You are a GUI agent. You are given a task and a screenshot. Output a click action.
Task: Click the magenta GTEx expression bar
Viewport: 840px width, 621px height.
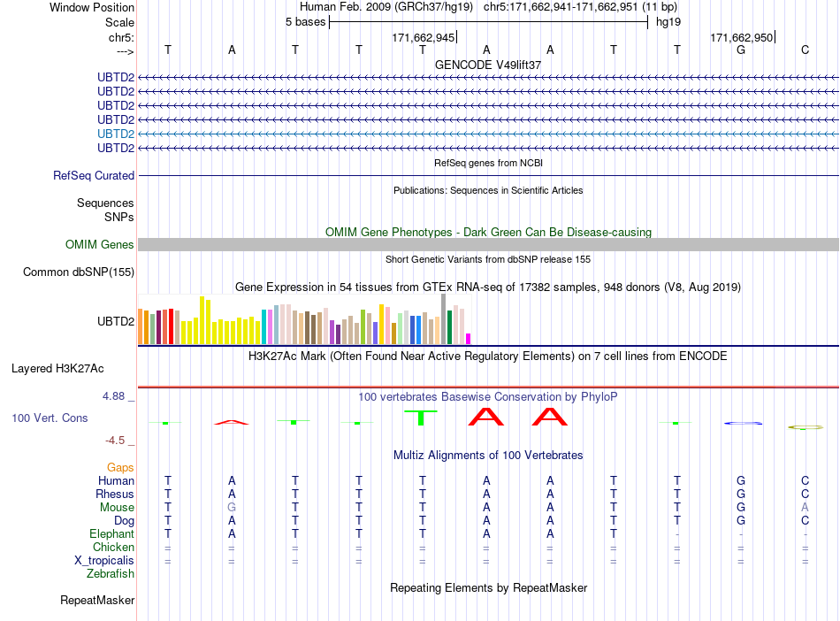pos(469,339)
